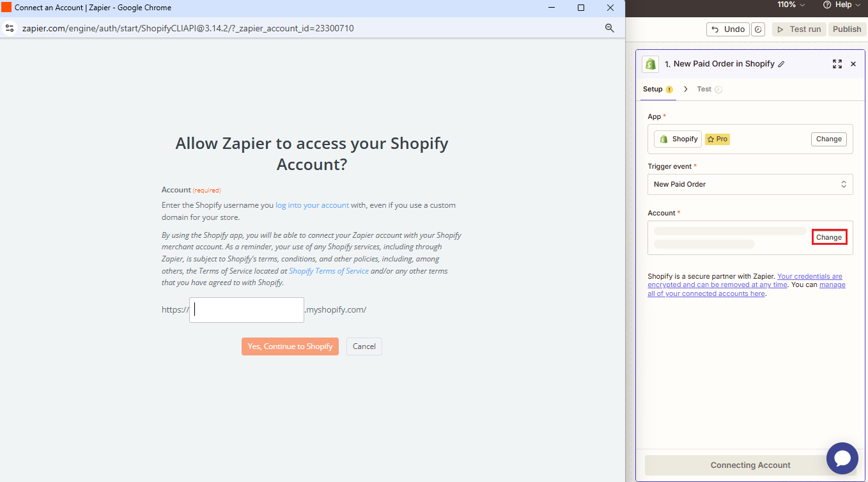
Task: View site information icon in address bar
Action: coord(10,28)
